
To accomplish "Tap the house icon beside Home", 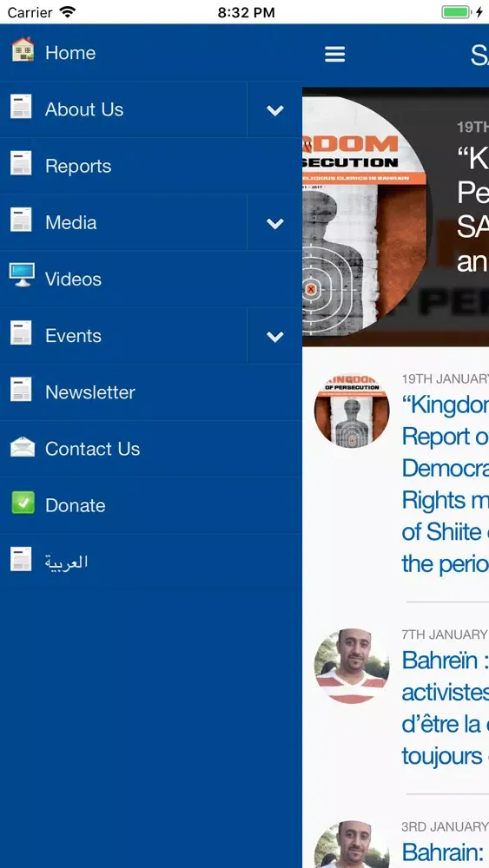I will 23,49.
